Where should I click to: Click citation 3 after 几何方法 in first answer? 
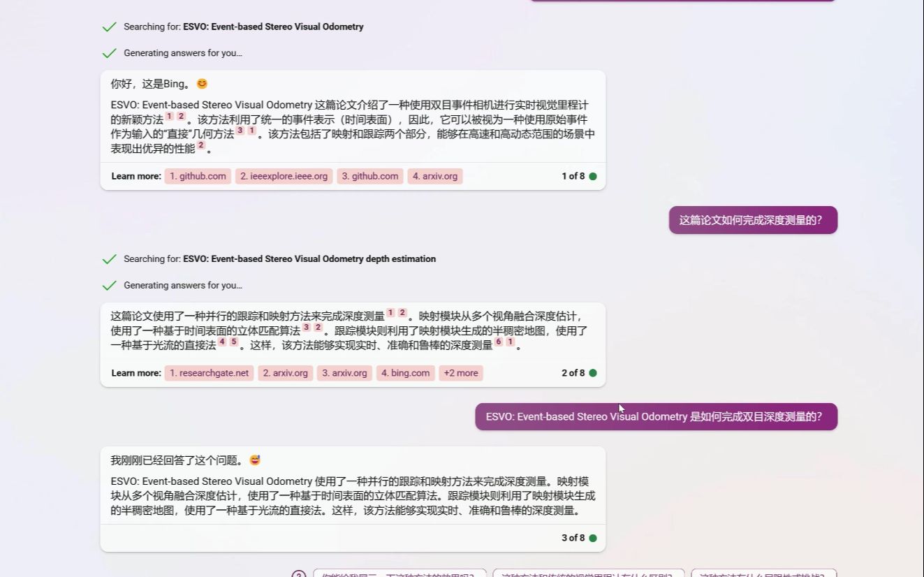[240, 131]
